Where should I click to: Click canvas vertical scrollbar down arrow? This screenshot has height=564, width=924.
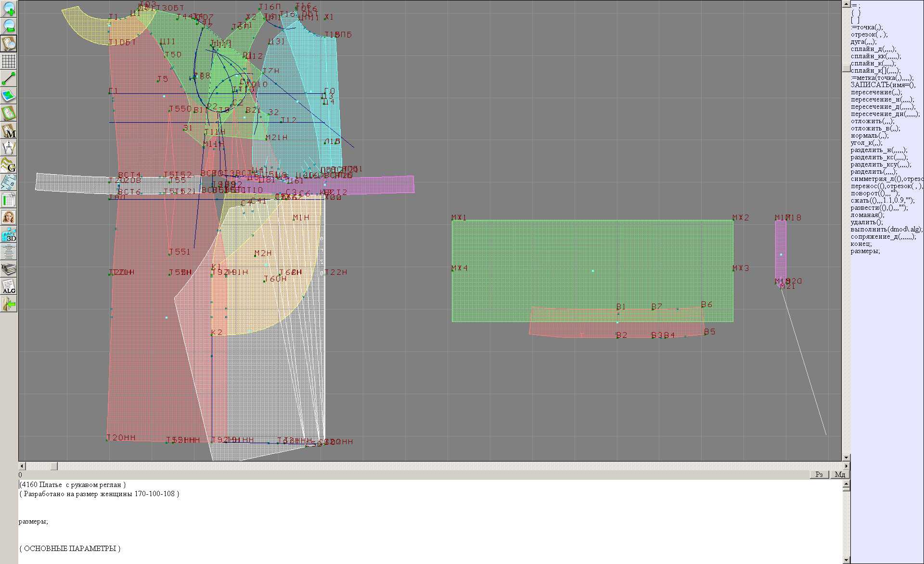(846, 457)
